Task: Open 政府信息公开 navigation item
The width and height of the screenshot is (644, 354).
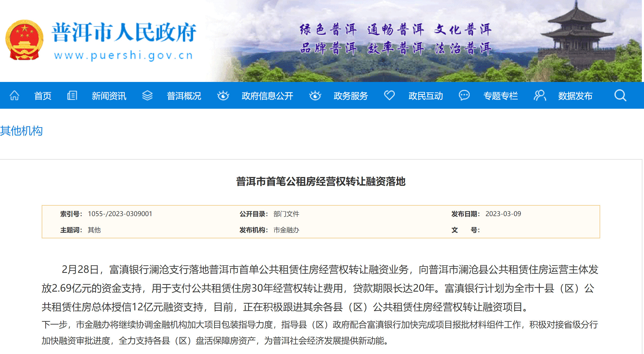Action: [267, 96]
